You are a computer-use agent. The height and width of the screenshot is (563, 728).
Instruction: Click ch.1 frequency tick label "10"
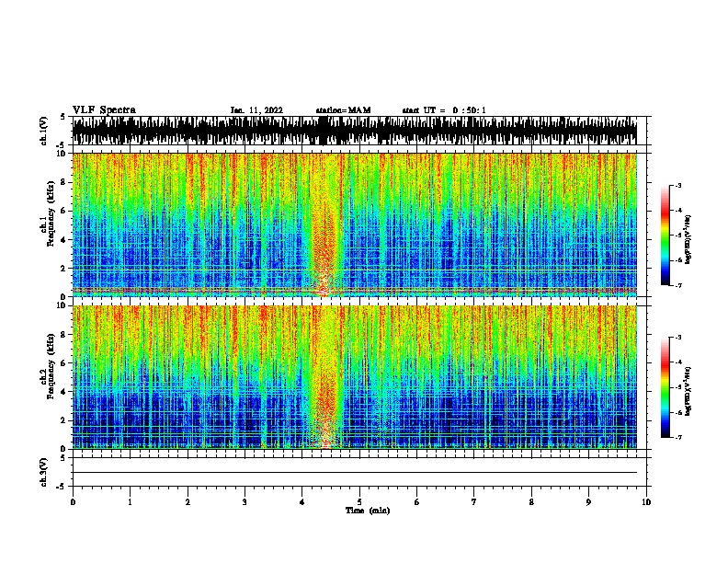61,154
